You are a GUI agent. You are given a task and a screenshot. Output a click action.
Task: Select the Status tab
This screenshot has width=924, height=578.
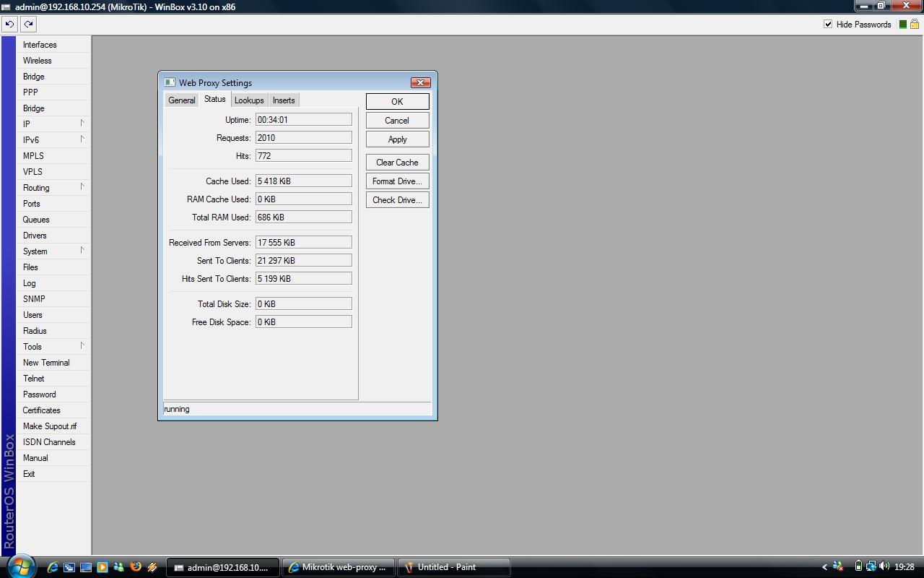coord(214,99)
